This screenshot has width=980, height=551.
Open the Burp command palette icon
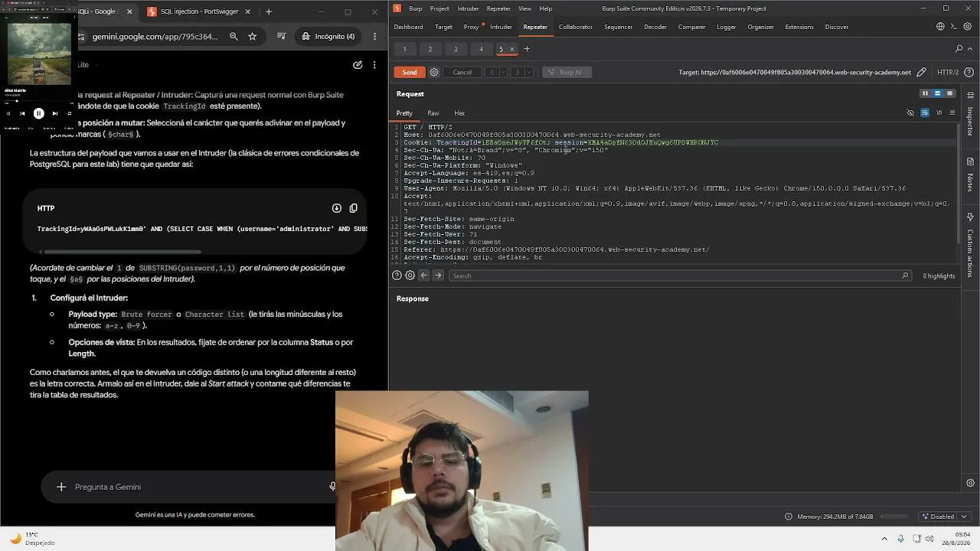click(954, 27)
